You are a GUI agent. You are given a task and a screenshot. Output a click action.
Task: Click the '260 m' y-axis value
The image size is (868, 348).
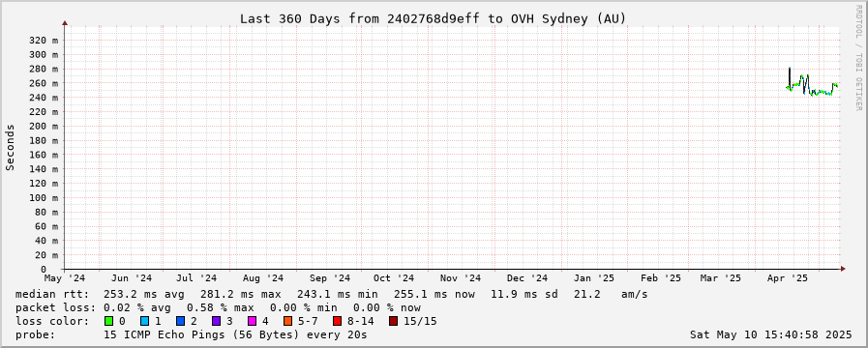pyautogui.click(x=44, y=83)
